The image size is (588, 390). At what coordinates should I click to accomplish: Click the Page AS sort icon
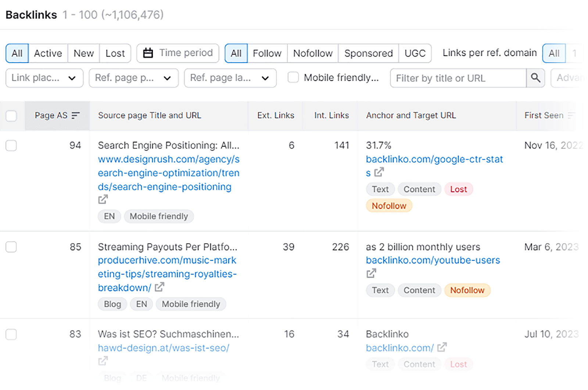76,115
